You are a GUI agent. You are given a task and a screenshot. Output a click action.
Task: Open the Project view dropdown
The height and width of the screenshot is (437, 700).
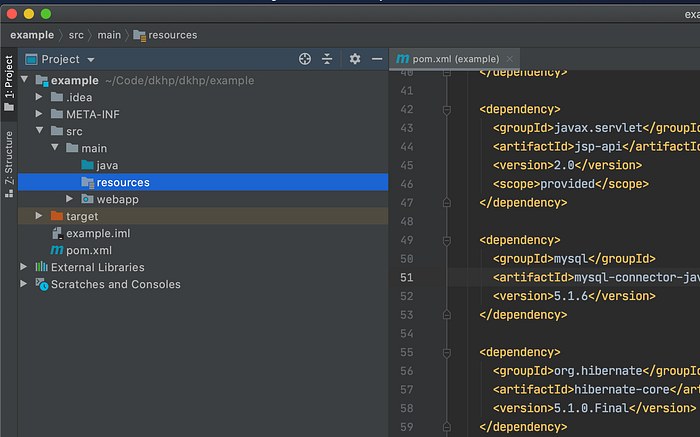click(x=91, y=60)
